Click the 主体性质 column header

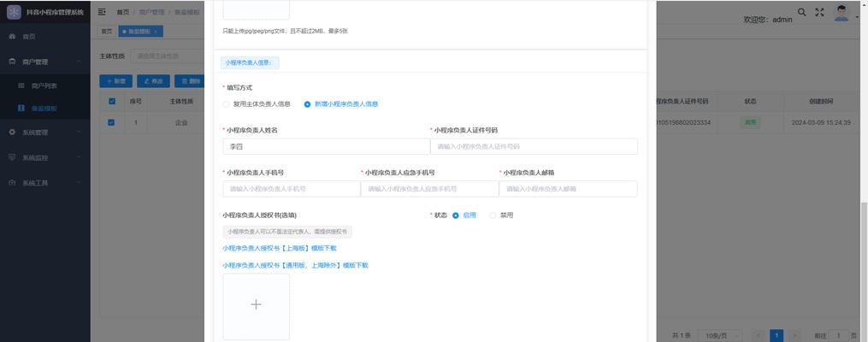181,101
